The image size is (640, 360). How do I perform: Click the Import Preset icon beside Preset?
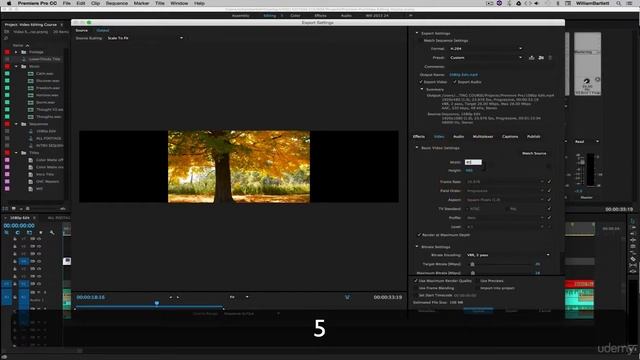pos(541,58)
